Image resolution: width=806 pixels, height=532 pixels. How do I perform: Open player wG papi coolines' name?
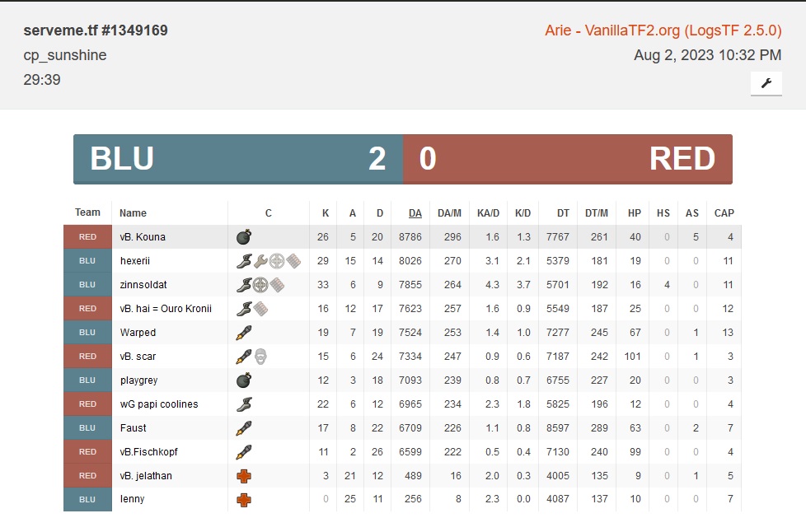point(159,404)
